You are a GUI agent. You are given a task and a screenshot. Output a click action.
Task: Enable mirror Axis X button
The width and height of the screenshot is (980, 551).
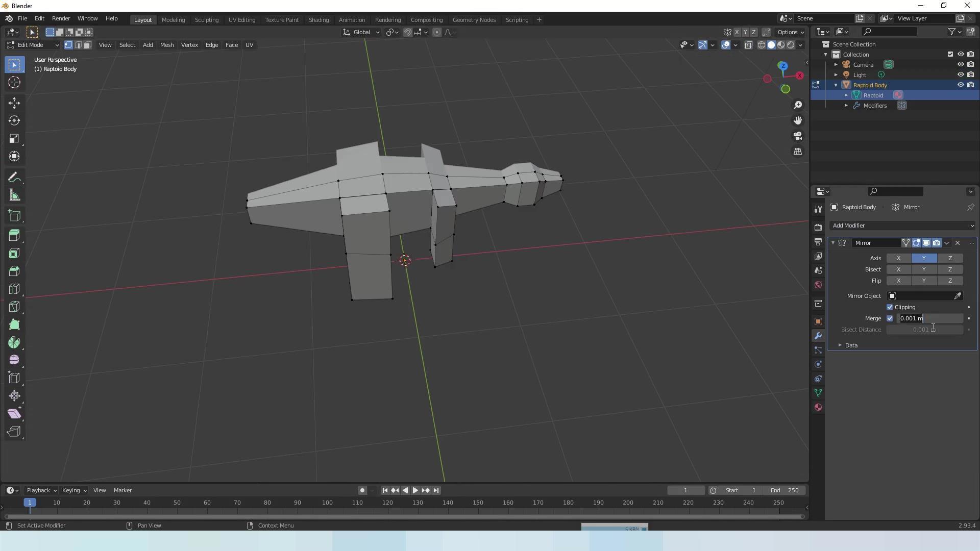(898, 258)
